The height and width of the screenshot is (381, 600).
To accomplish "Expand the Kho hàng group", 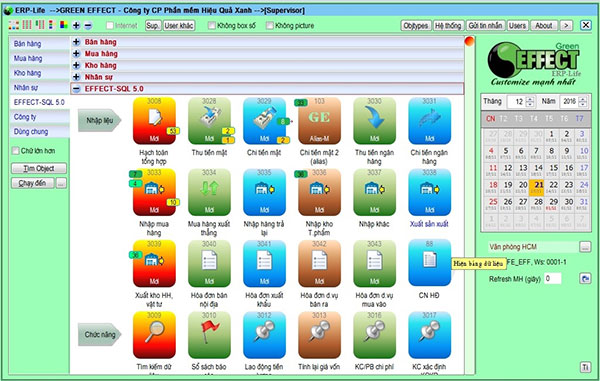I will click(76, 65).
